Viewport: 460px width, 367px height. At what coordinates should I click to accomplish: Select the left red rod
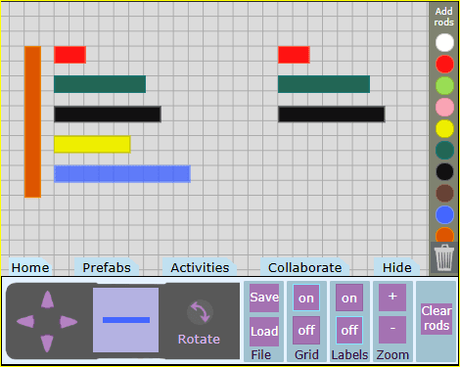[70, 55]
